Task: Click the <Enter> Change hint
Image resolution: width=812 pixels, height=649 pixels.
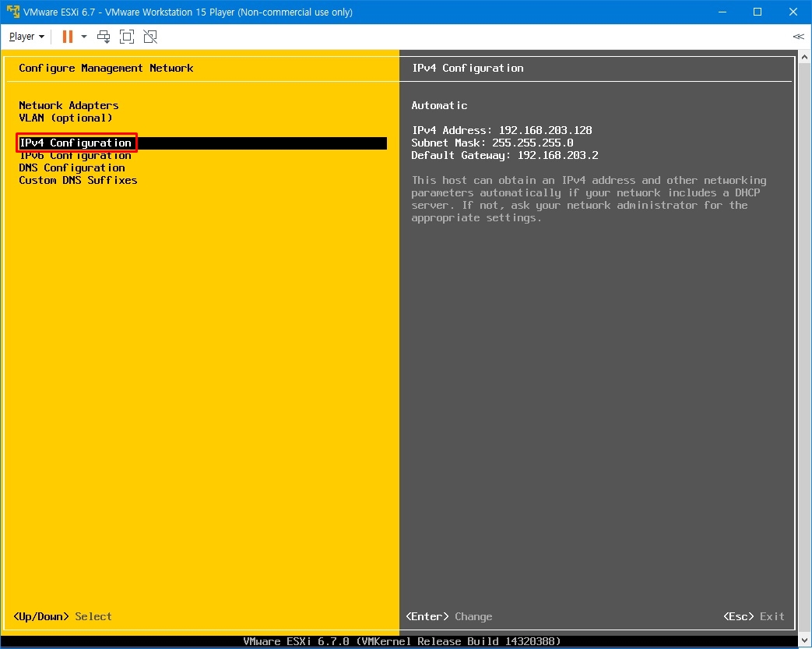Action: [x=449, y=616]
